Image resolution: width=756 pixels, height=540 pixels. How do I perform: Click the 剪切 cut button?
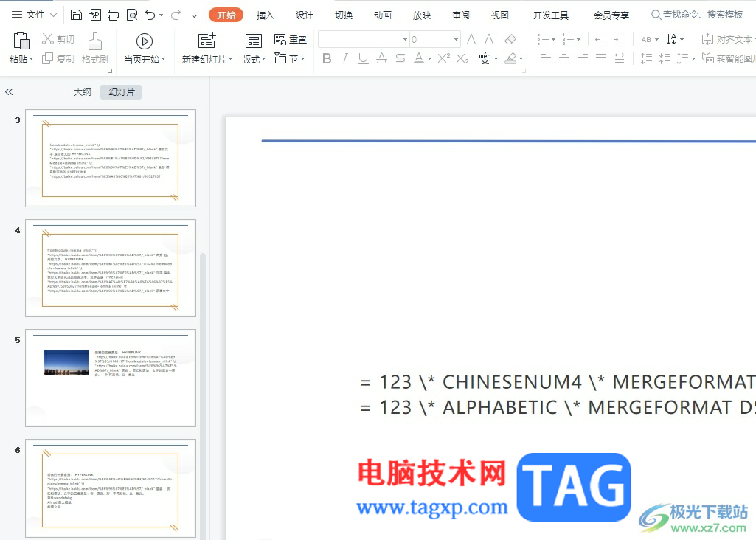pos(58,40)
